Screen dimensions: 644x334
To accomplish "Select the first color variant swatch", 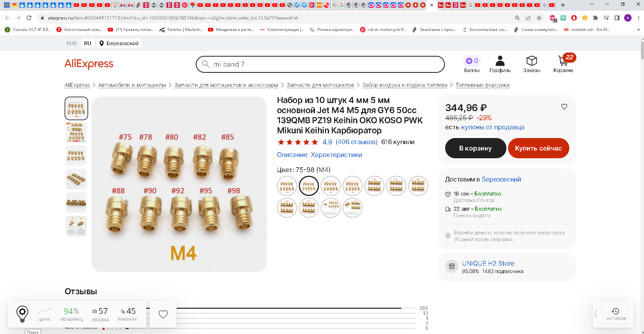I will [287, 186].
